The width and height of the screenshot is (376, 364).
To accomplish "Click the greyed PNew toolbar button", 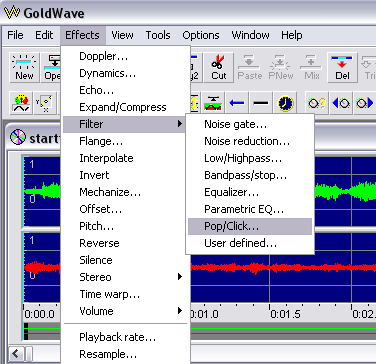I will pyautogui.click(x=281, y=67).
